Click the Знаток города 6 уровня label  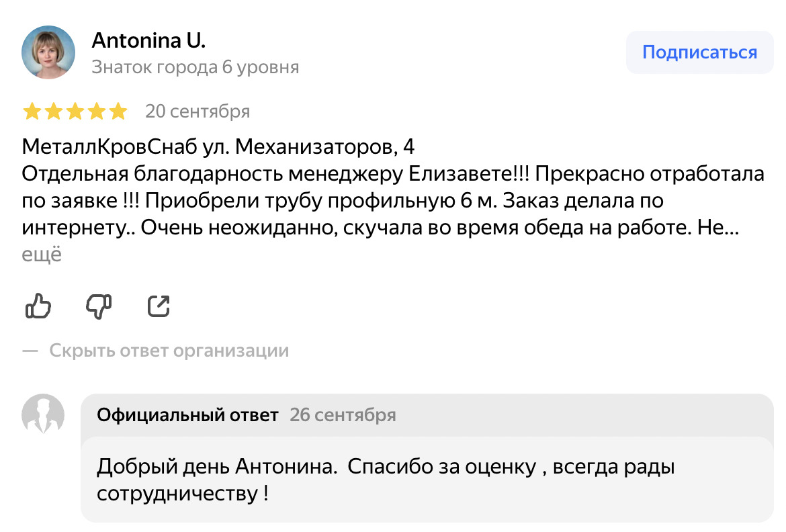[x=195, y=67]
